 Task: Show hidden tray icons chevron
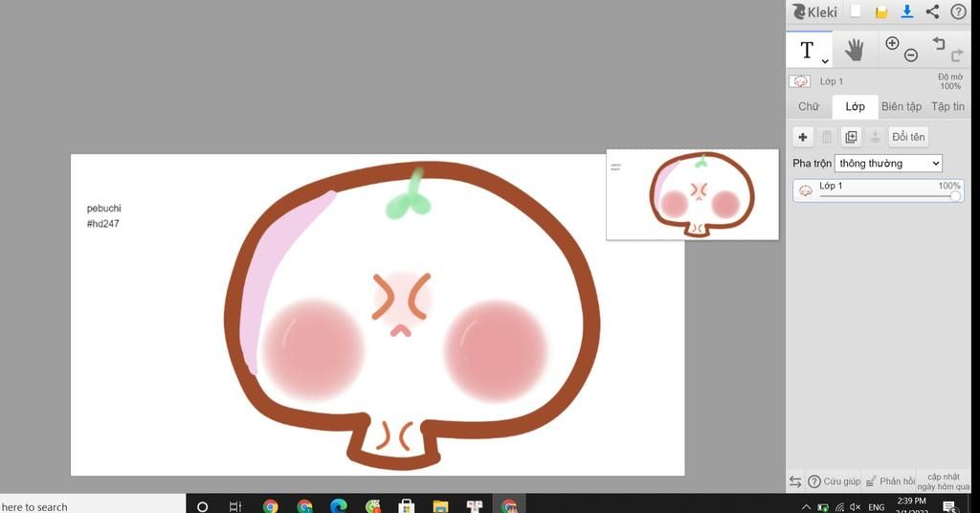[806, 506]
